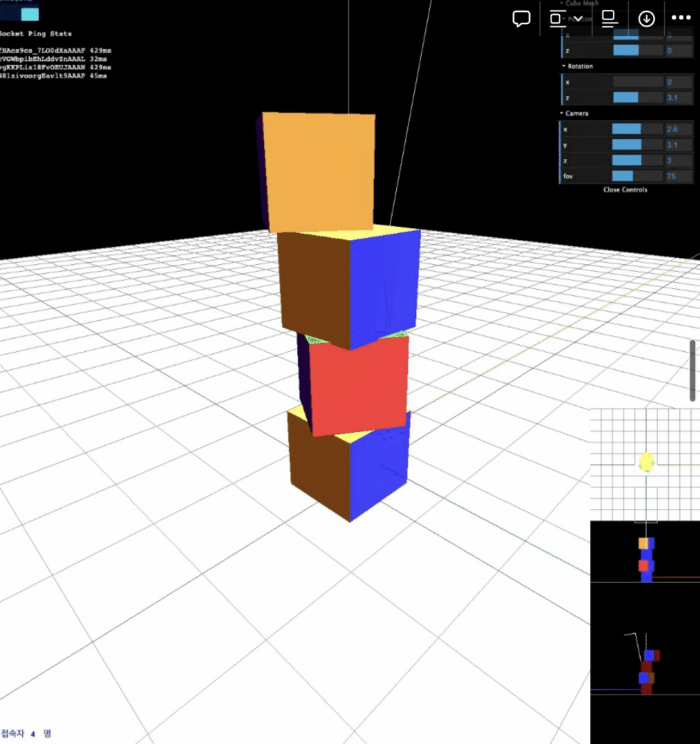
Task: Open the chevron dropdown next to the window icon
Action: coord(578,19)
